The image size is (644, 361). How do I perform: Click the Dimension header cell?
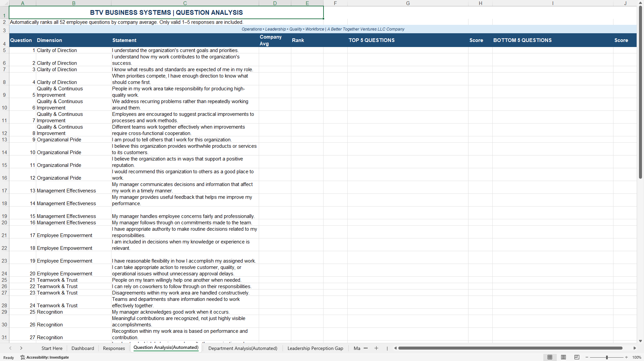pos(73,40)
